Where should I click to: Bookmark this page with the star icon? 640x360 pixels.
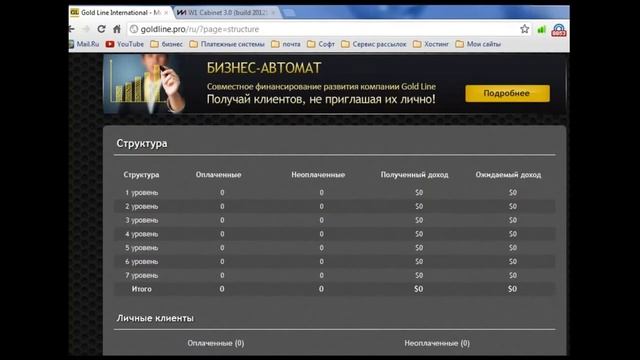pyautogui.click(x=524, y=29)
